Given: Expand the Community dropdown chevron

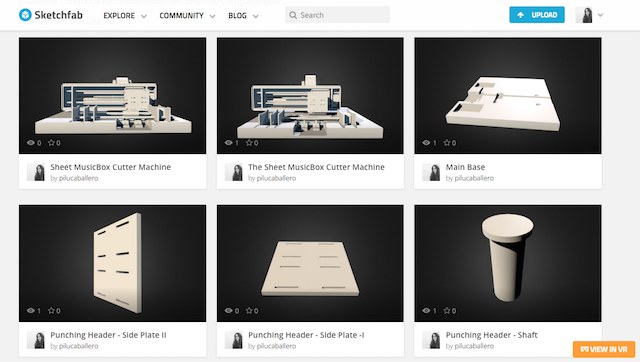Looking at the screenshot, I should coord(212,16).
